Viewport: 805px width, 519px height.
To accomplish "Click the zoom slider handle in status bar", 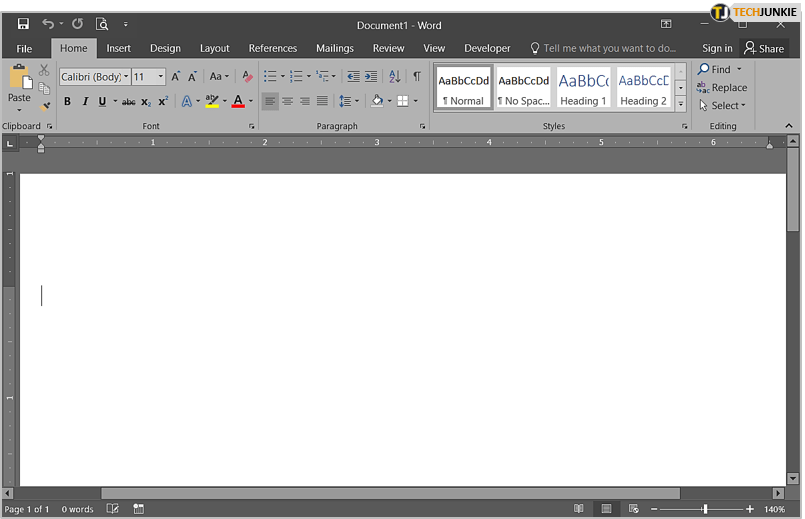I will (705, 509).
